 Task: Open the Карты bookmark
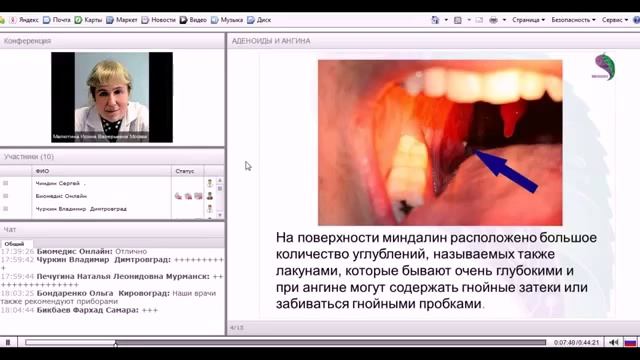[x=88, y=20]
